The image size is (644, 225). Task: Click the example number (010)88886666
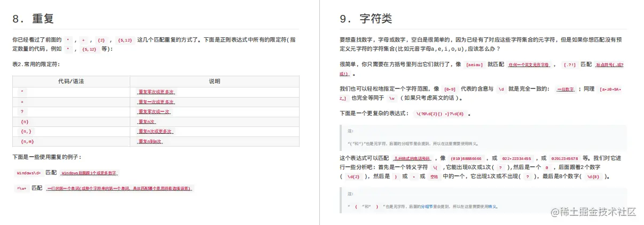coord(466,158)
